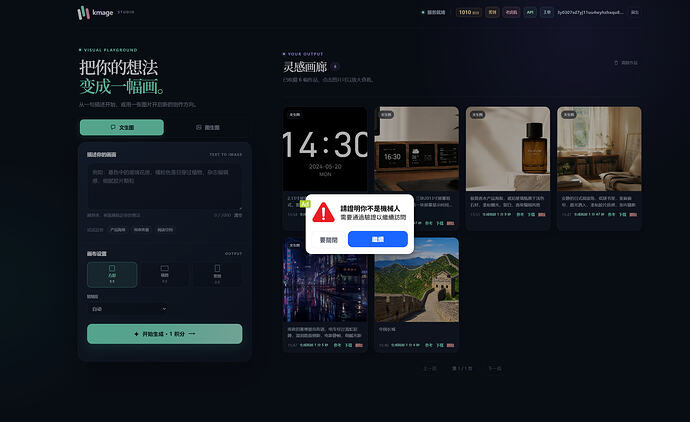Click the 把你的想法 headline text
Viewport: 690px width, 422px height.
pos(118,68)
